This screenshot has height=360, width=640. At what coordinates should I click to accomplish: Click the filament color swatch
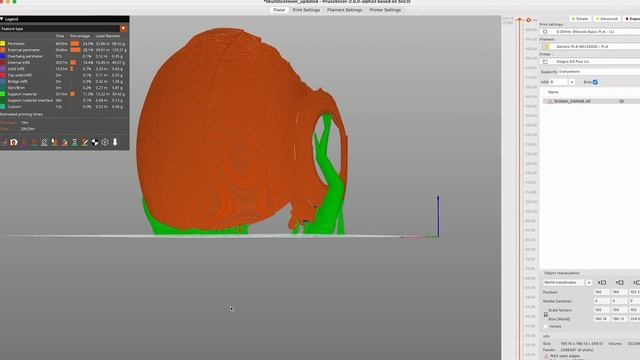pos(547,47)
